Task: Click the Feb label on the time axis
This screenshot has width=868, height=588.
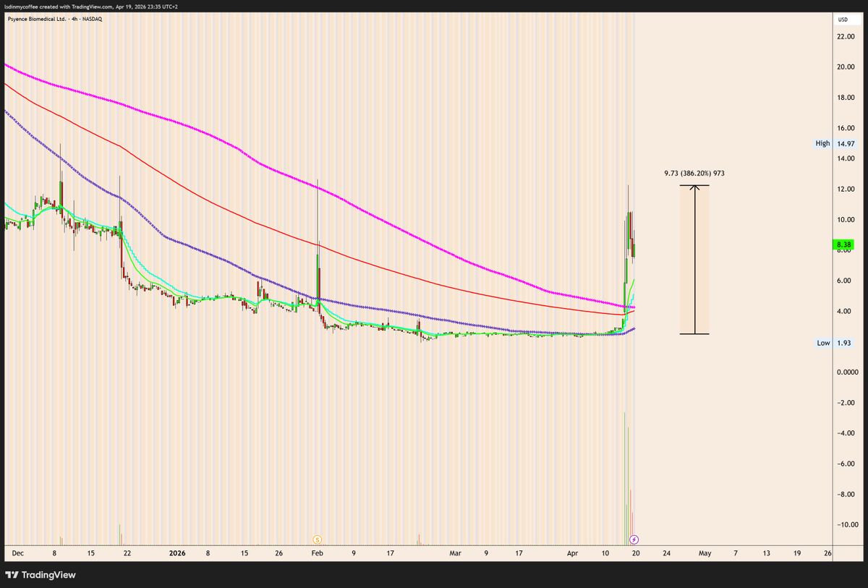Action: 317,553
